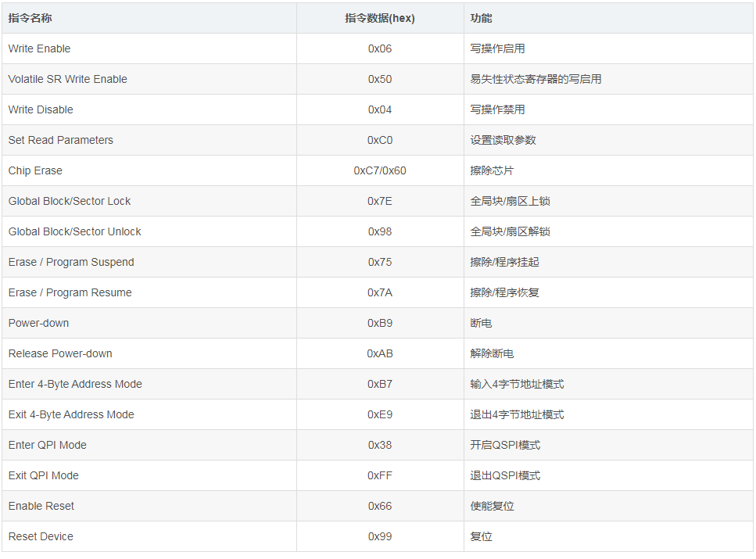The height and width of the screenshot is (559, 756).
Task: Select the description "开启QSPI模式"
Action: click(505, 445)
